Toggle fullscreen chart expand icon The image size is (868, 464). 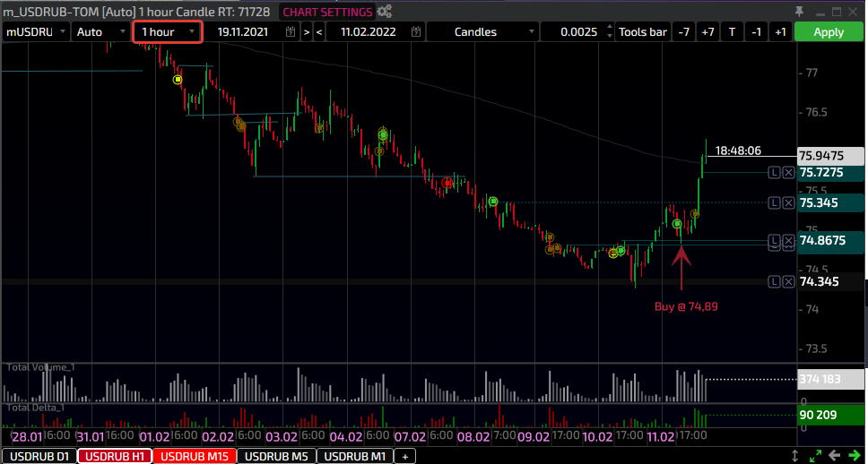(x=814, y=456)
